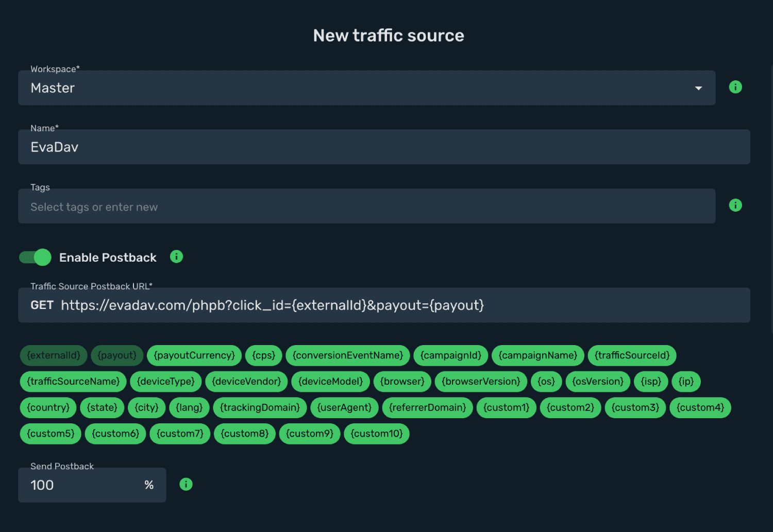Insert the {payoutCurrency} token
Image resolution: width=773 pixels, height=532 pixels.
click(x=194, y=355)
